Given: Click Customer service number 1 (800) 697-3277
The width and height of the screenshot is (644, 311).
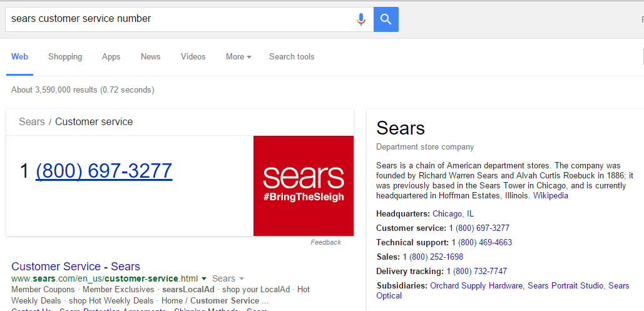Looking at the screenshot, I should click(x=479, y=228).
